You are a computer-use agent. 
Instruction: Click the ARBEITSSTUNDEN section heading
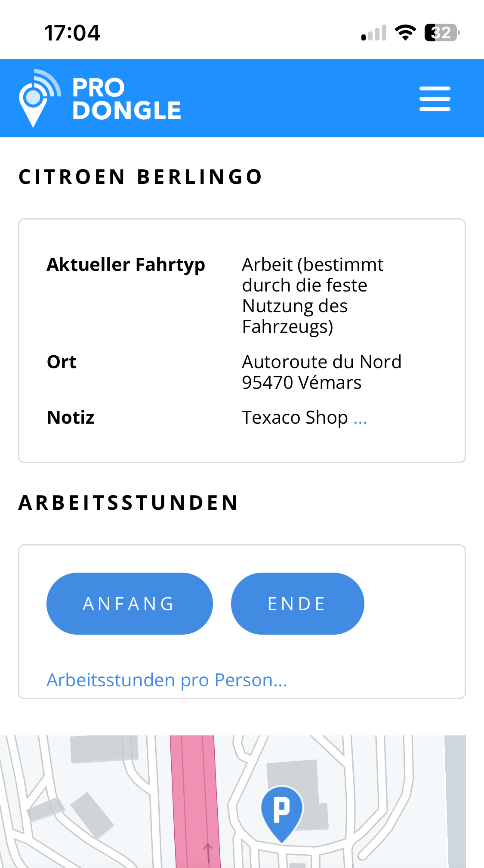(x=128, y=502)
